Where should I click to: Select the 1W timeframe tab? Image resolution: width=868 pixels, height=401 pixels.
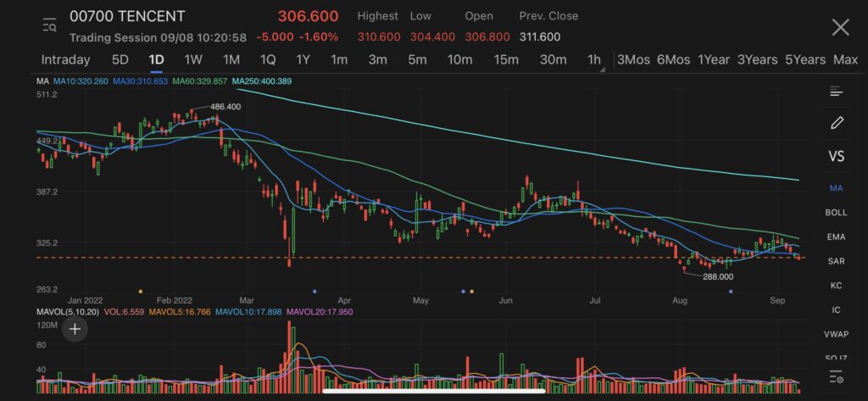tap(193, 60)
